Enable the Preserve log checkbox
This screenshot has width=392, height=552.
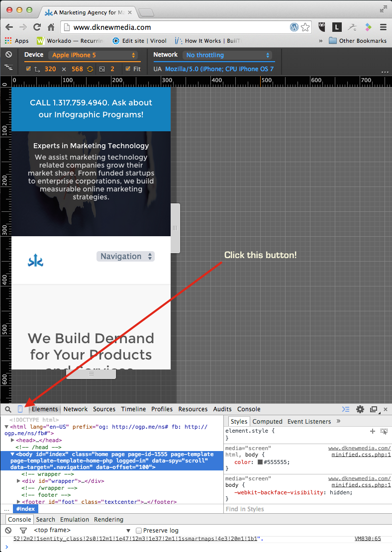(139, 531)
